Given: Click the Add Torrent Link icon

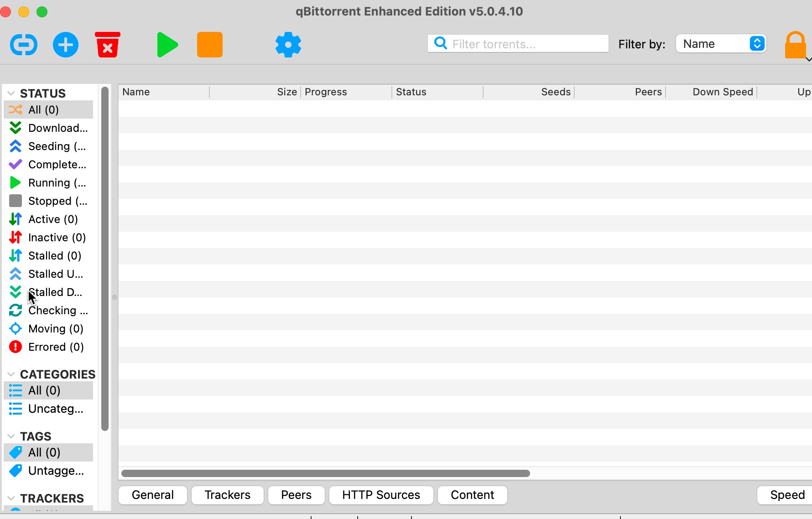Looking at the screenshot, I should (x=24, y=45).
